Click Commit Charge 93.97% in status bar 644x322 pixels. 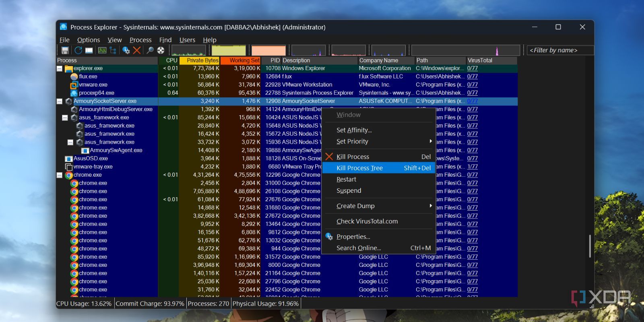click(x=150, y=303)
